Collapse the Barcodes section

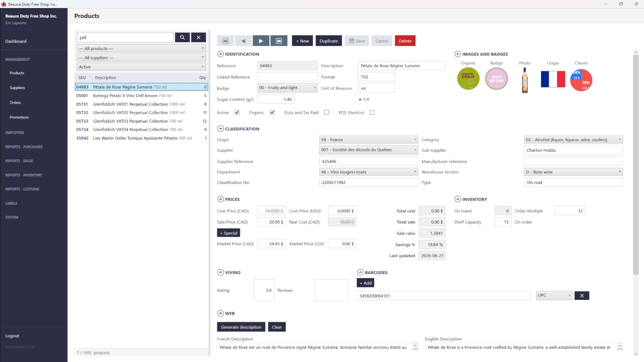(x=360, y=272)
